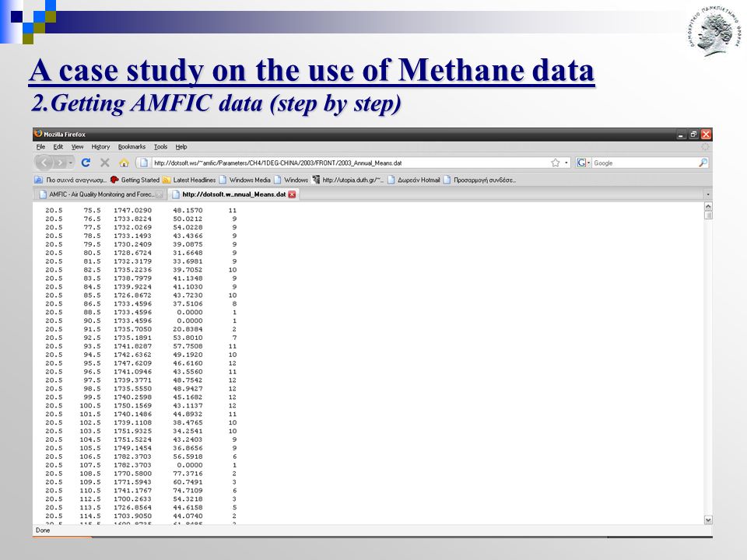Click the Done status bar text
The width and height of the screenshot is (747, 560).
[x=43, y=530]
